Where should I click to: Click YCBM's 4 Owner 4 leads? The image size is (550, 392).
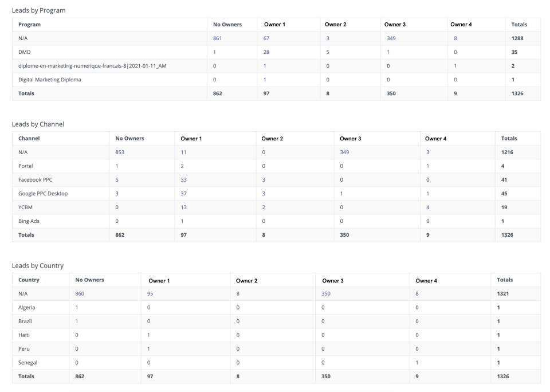pyautogui.click(x=427, y=207)
